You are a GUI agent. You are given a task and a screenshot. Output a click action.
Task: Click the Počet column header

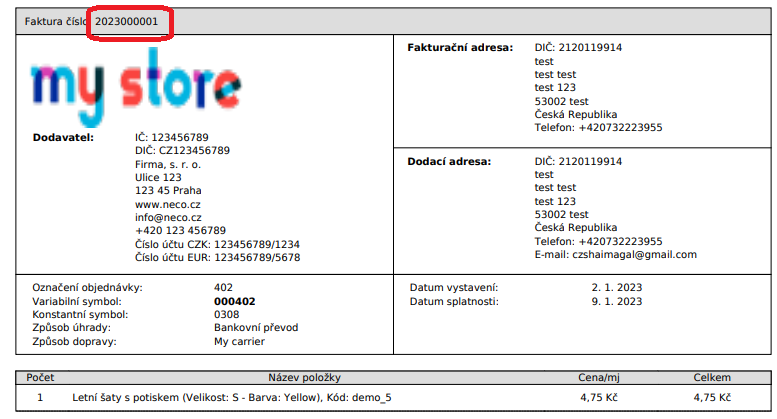tap(40, 378)
